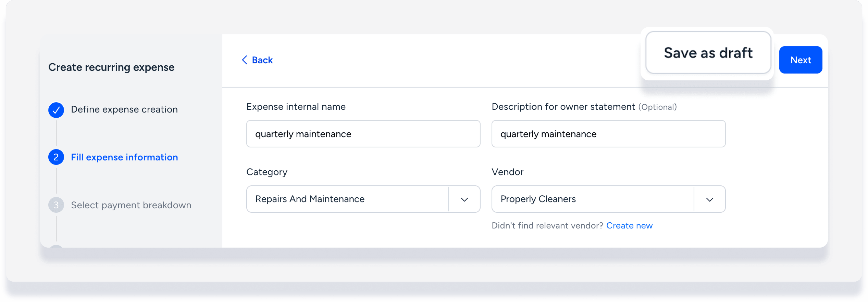
Task: Select the Fill expense information step
Action: (124, 157)
